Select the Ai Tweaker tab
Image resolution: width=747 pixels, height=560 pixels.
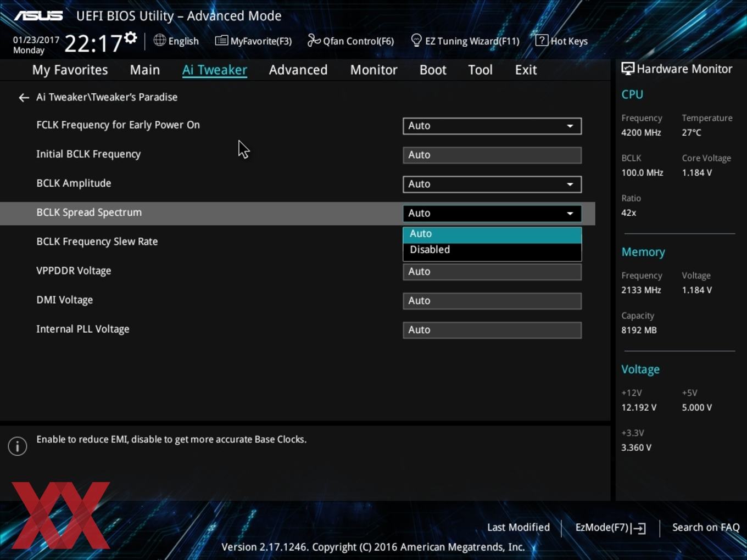click(x=215, y=70)
